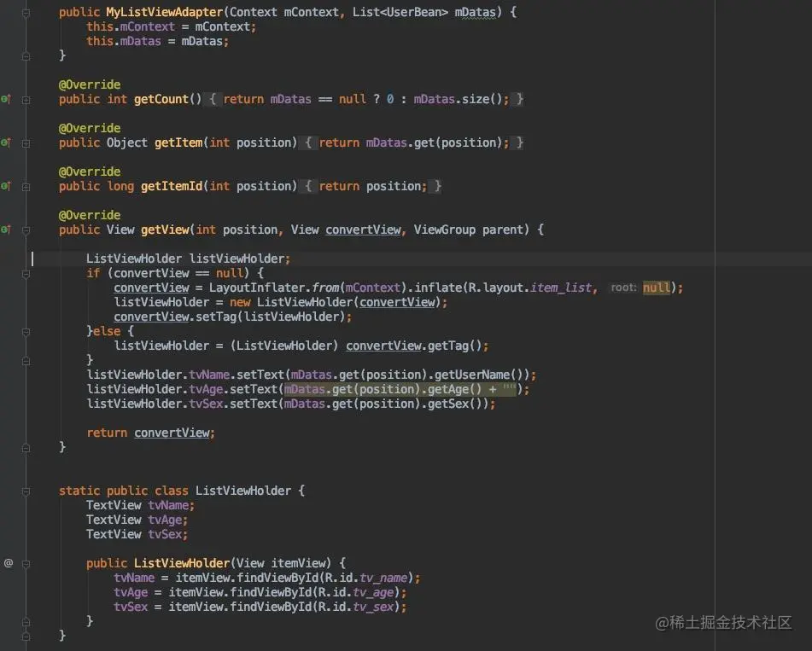Click the 'TextView tvName;' field declaration
The width and height of the screenshot is (812, 651).
[140, 504]
